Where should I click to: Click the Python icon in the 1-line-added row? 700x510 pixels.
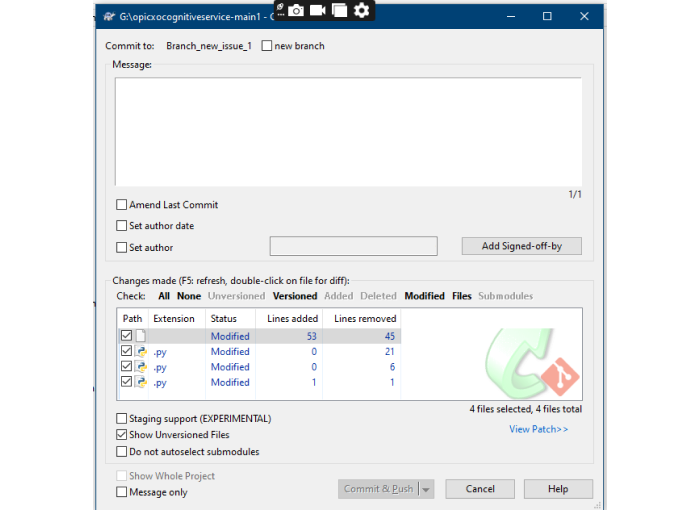[x=142, y=382]
